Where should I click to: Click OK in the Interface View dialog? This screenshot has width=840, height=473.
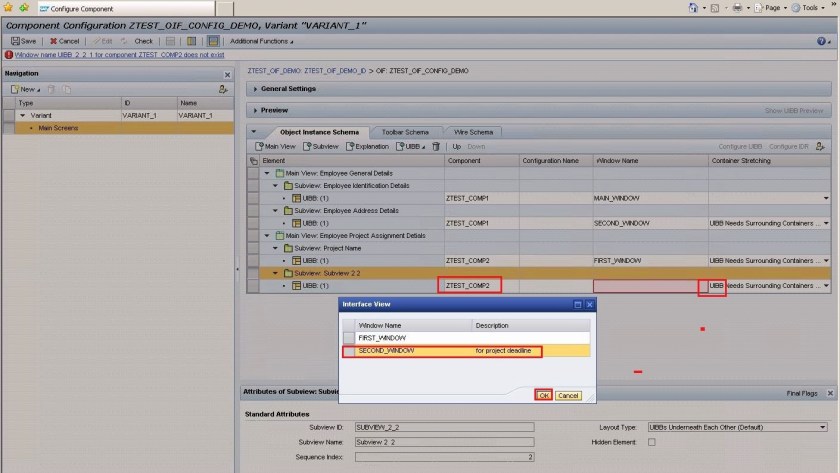[x=543, y=395]
